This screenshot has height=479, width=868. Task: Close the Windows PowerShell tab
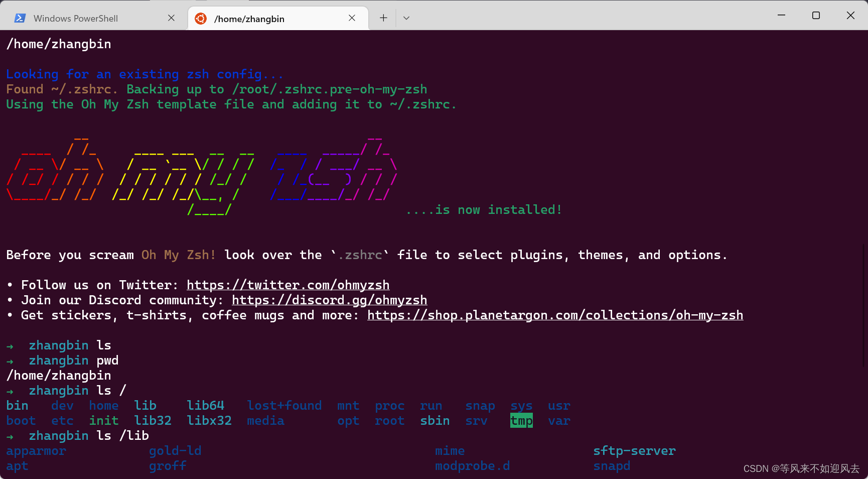[171, 18]
